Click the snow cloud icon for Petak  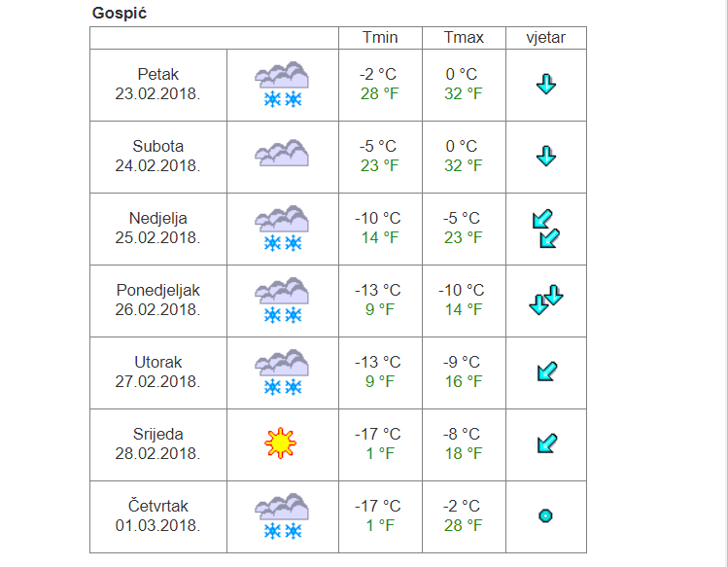pos(282,85)
